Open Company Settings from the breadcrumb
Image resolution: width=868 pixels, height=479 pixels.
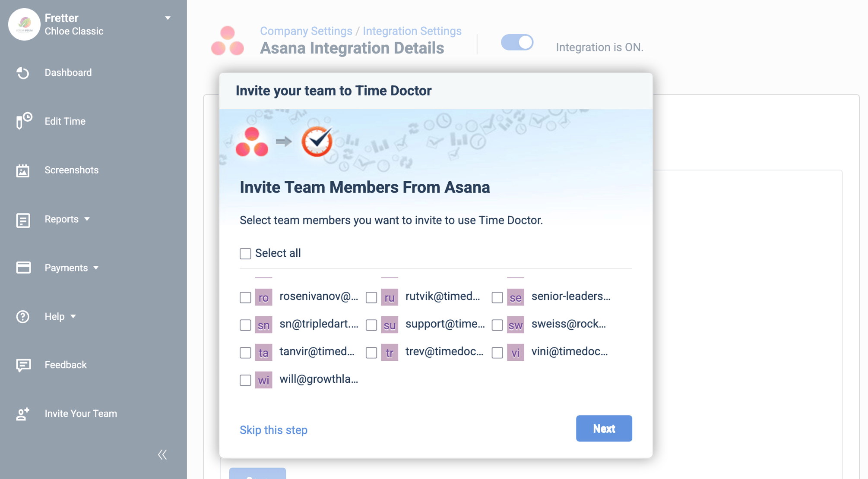coord(306,31)
